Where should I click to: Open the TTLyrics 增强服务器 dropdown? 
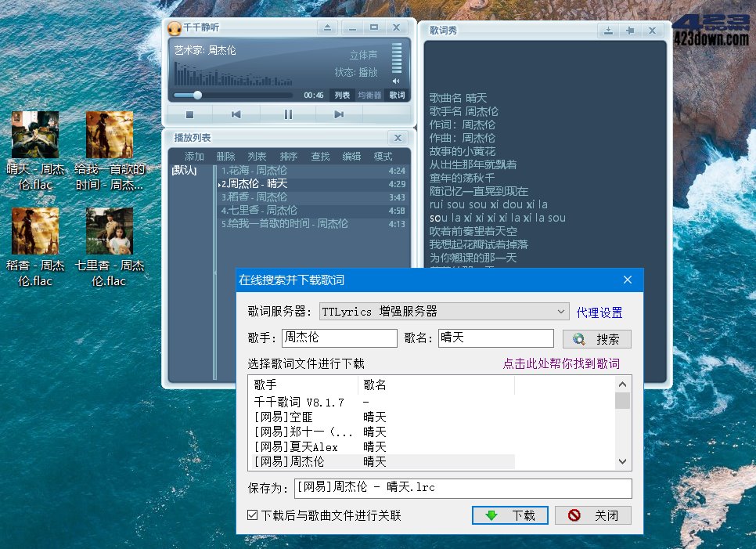click(x=561, y=311)
